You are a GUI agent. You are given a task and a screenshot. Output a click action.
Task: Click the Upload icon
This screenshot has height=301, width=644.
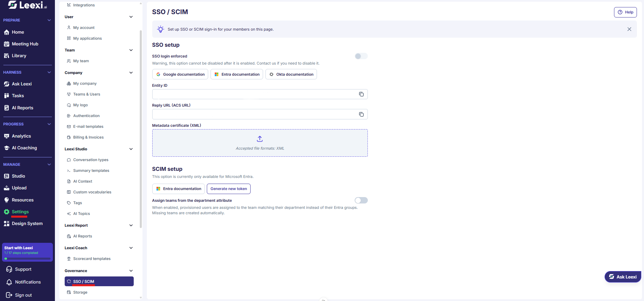[x=6, y=188]
